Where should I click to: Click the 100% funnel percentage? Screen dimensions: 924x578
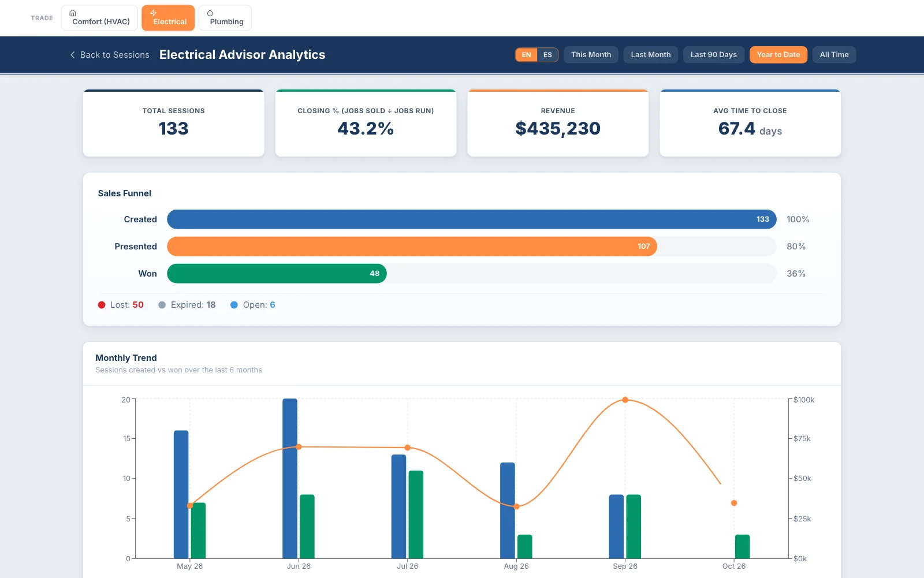(x=798, y=219)
